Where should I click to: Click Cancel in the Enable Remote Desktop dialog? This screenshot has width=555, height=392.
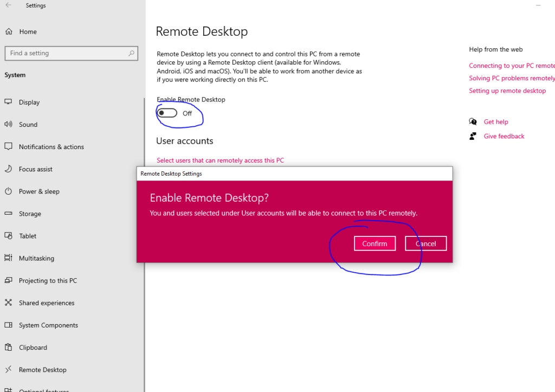coord(426,243)
